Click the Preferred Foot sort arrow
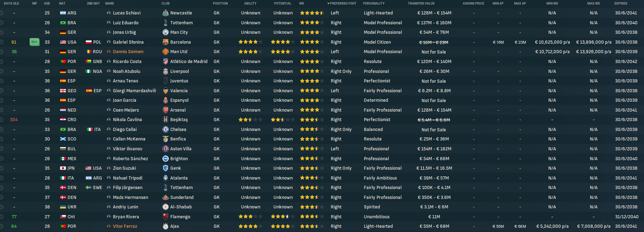 328,4
